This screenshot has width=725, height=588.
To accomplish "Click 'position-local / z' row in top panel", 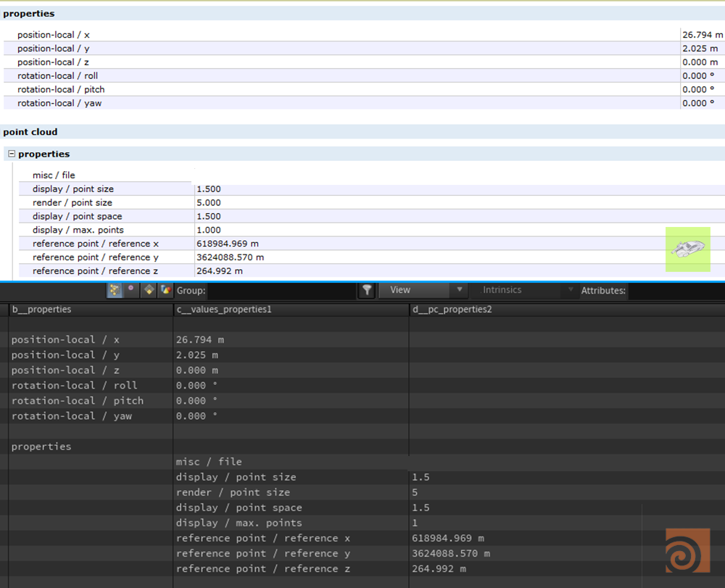I will click(x=364, y=62).
